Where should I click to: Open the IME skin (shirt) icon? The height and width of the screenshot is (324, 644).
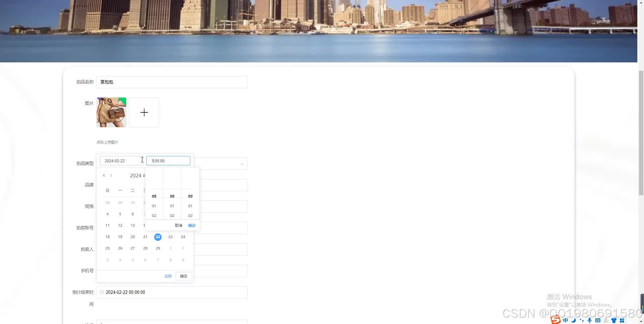(x=614, y=320)
